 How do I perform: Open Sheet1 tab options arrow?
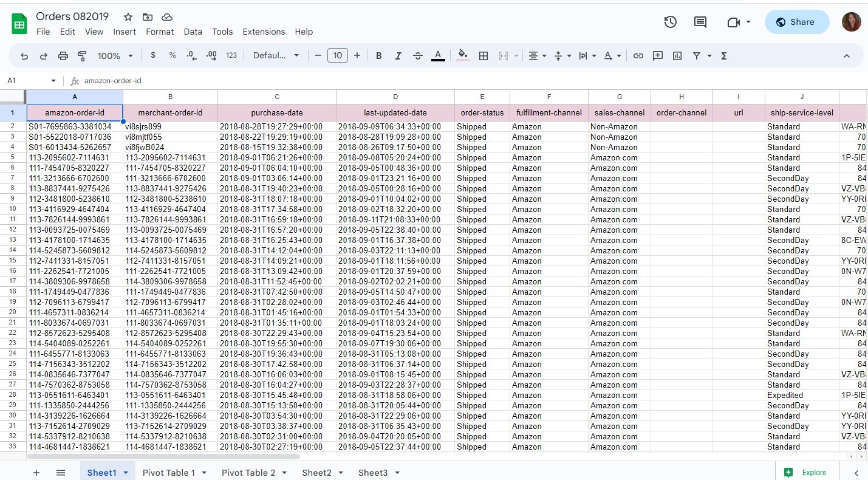coord(126,473)
